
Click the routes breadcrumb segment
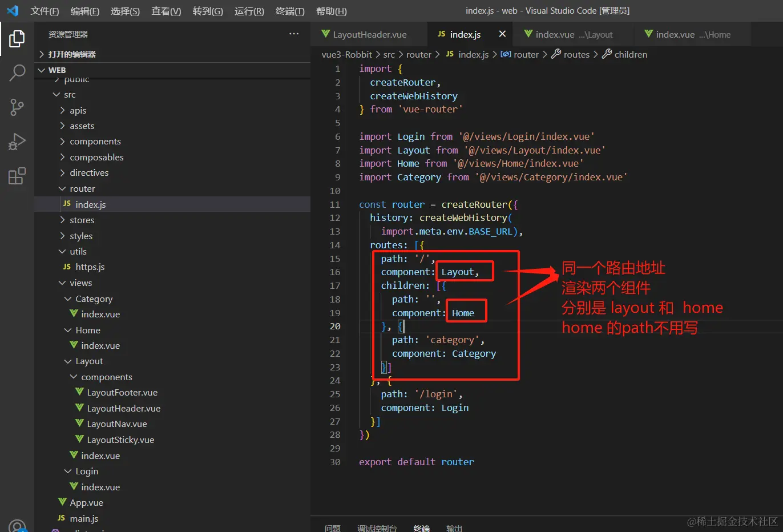[x=576, y=54]
